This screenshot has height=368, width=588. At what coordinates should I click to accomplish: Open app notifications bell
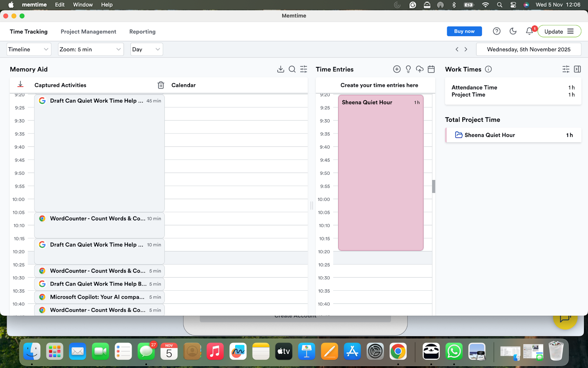point(529,31)
